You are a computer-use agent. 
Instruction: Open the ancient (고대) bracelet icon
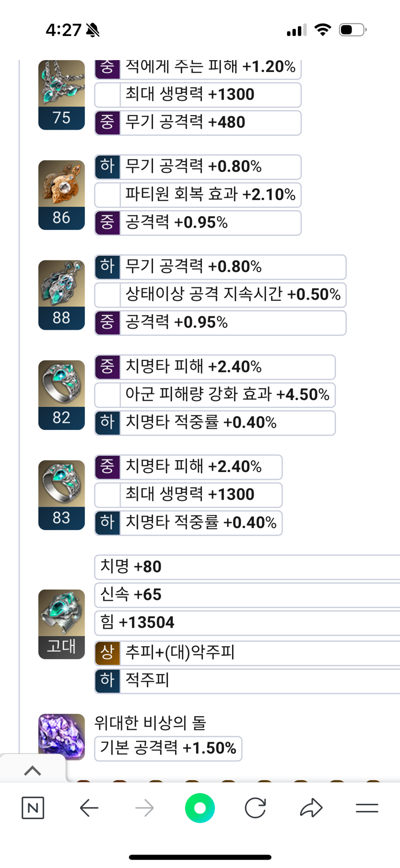click(x=61, y=624)
